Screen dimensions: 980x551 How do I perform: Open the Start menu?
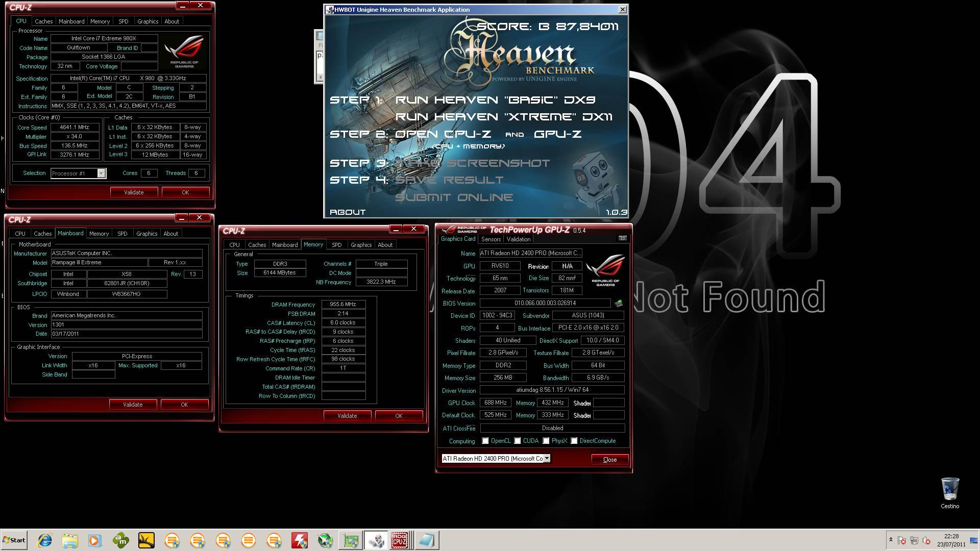click(x=14, y=540)
